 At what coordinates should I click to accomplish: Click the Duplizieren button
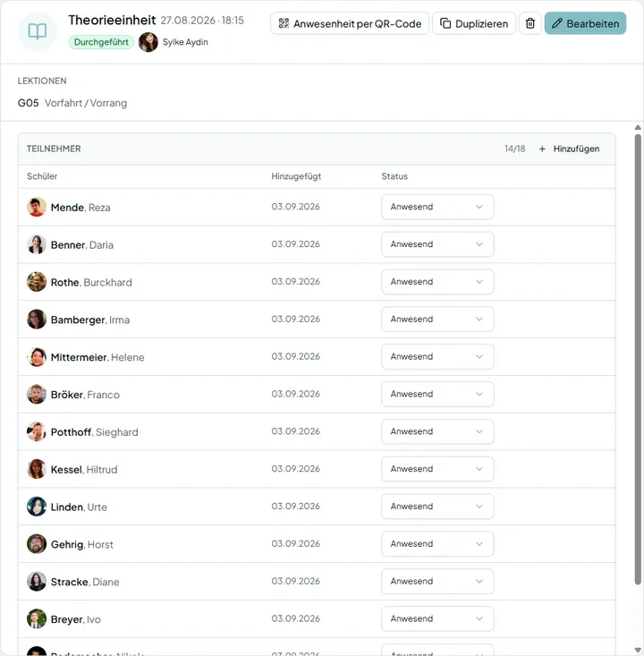[x=474, y=23]
